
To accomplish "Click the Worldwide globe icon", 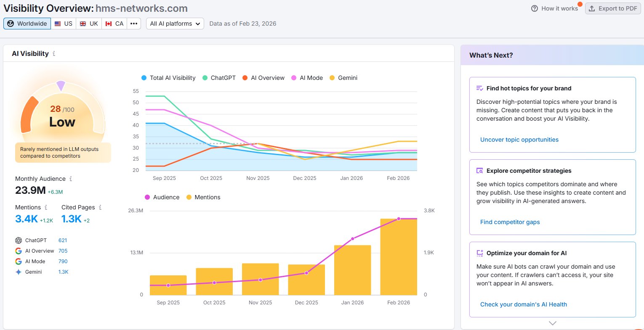I will pos(11,24).
